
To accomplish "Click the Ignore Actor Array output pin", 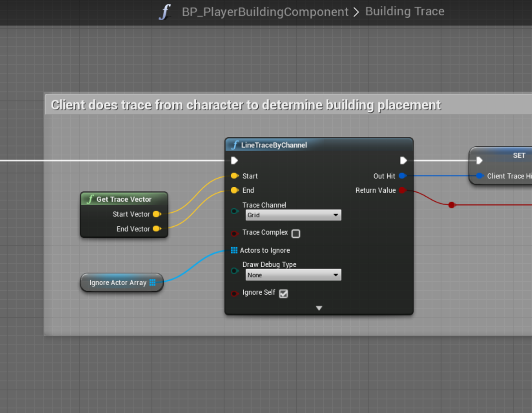I will point(152,283).
